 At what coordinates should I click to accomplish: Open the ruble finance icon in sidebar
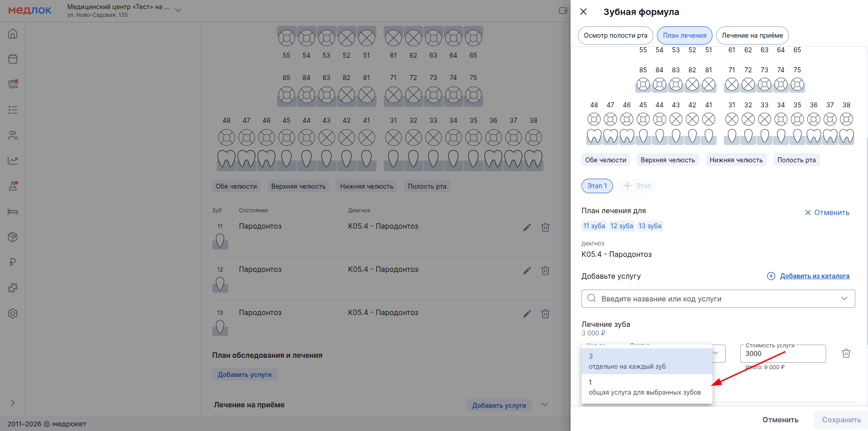pyautogui.click(x=13, y=263)
